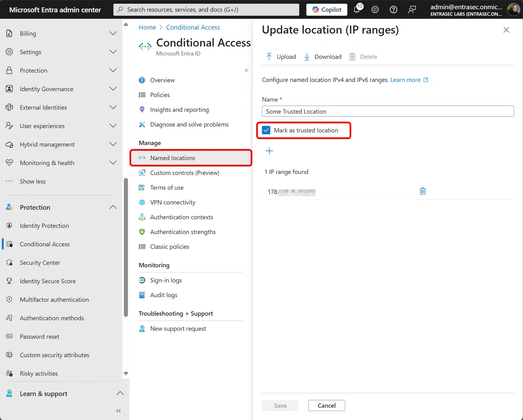Click the Copilot button
This screenshot has width=523, height=420.
[327, 10]
